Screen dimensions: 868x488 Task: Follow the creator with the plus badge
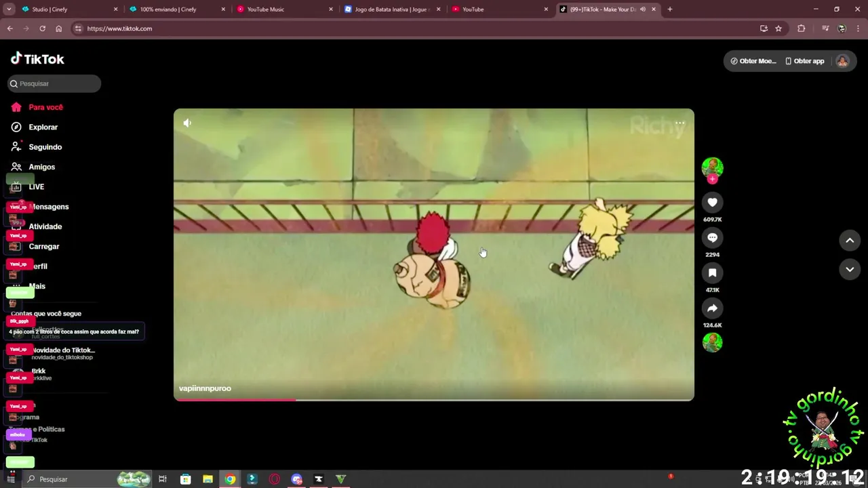pos(712,180)
